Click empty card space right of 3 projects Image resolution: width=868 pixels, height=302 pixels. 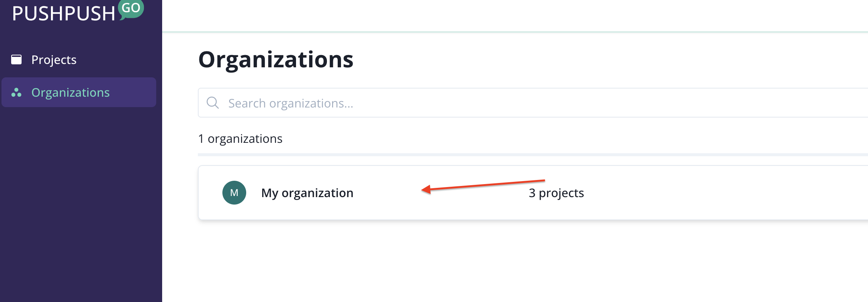pyautogui.click(x=725, y=193)
